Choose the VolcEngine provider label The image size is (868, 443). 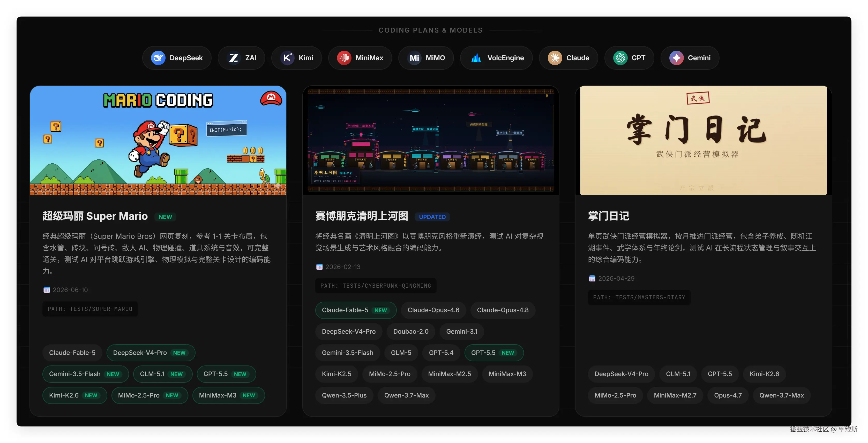tap(505, 58)
